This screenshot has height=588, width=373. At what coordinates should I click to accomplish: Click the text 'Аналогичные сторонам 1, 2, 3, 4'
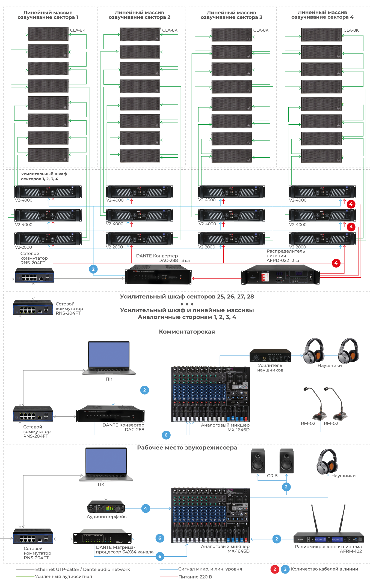(187, 317)
